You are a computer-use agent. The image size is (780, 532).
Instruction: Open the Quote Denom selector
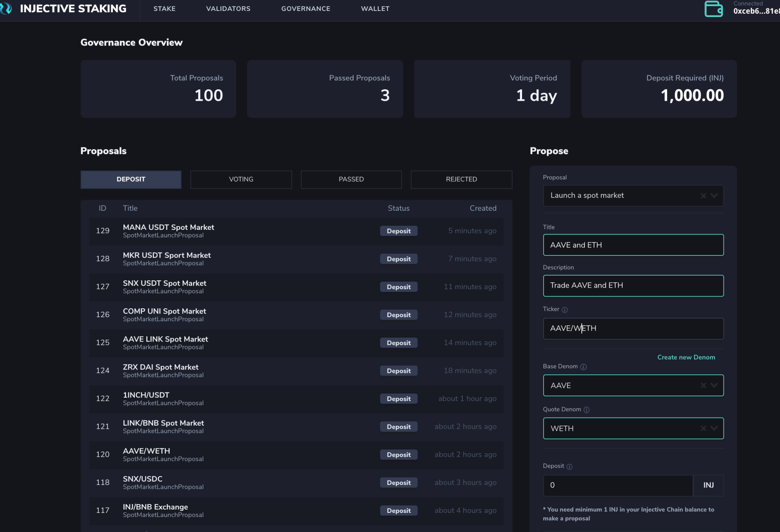714,428
